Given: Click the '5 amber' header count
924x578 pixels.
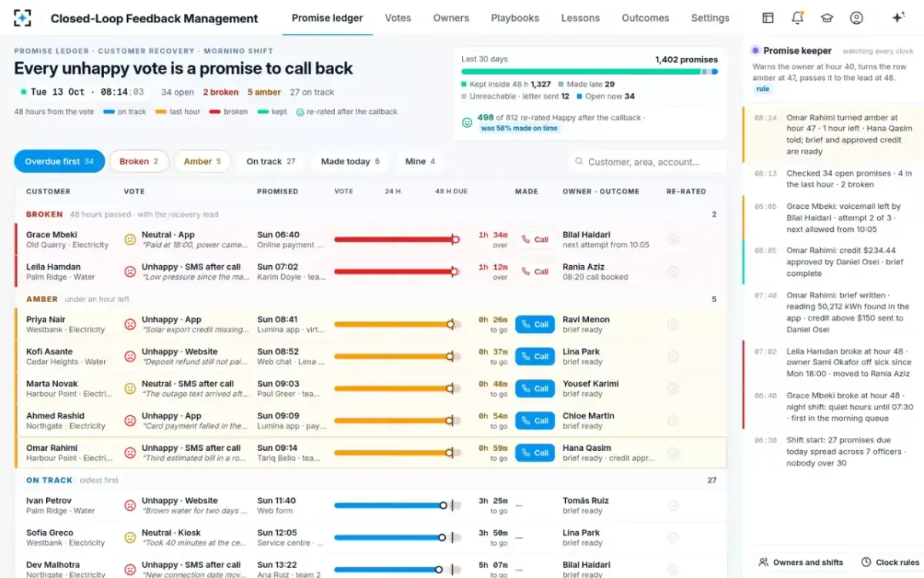Looking at the screenshot, I should tap(264, 92).
